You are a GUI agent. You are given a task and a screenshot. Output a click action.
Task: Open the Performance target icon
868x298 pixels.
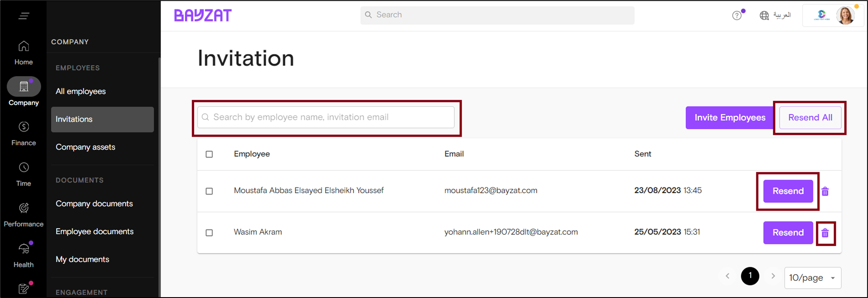pyautogui.click(x=24, y=208)
